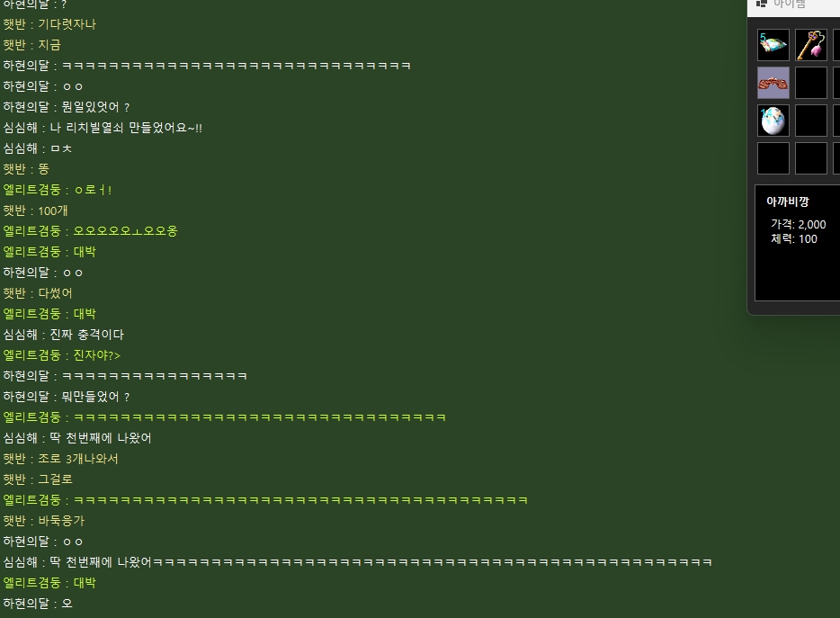Viewport: 840px width, 618px height.
Task: Click the message '햇반 : 바둑응가'
Action: coord(44,521)
